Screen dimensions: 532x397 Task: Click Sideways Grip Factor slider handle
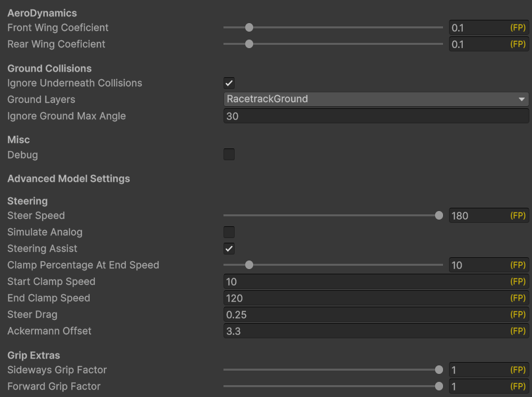(439, 370)
